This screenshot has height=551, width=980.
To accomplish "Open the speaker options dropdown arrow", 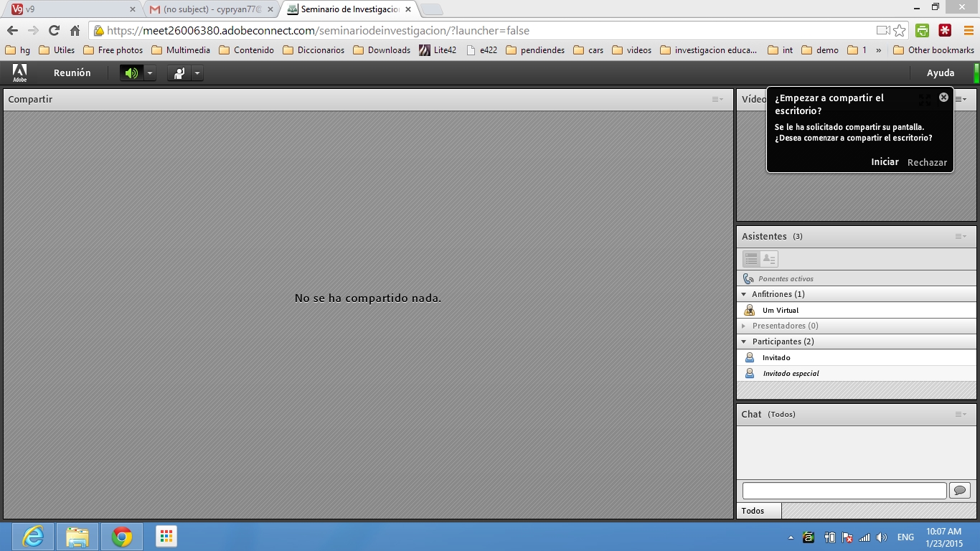I will (149, 73).
